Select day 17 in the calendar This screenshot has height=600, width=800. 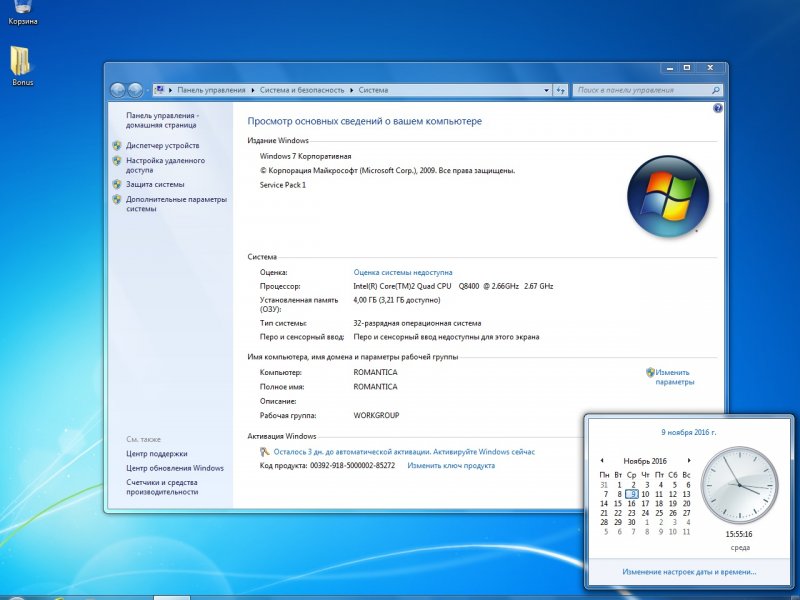coord(645,504)
